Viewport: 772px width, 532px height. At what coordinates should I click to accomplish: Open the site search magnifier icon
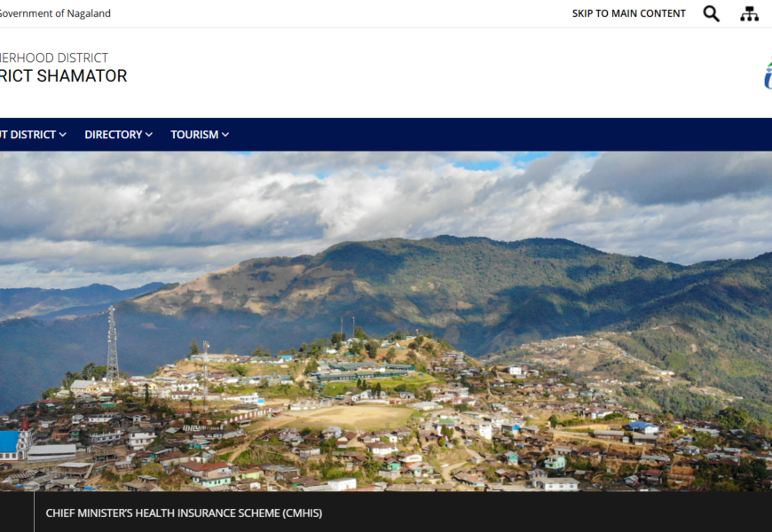click(x=711, y=14)
